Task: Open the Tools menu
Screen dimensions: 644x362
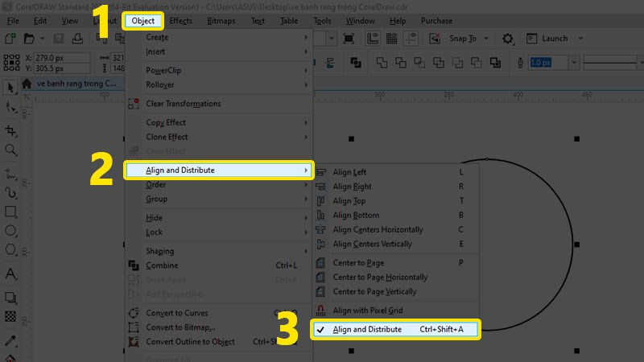Action: pyautogui.click(x=323, y=21)
